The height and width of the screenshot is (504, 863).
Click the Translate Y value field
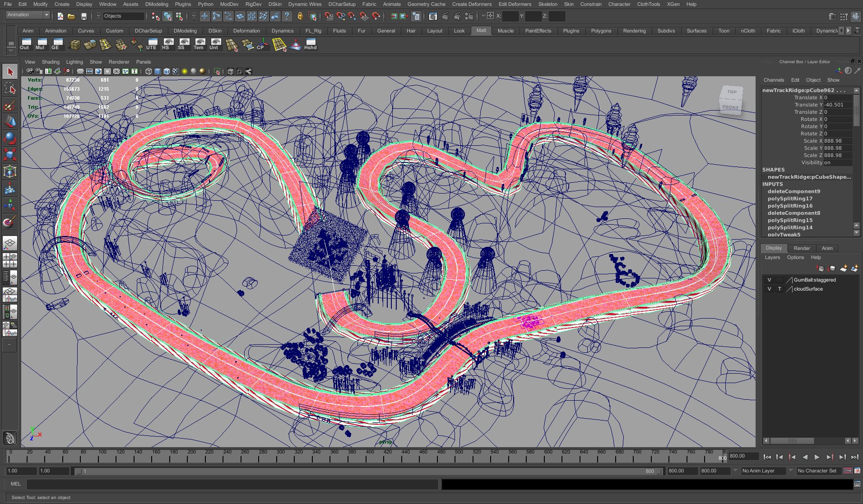tap(837, 105)
